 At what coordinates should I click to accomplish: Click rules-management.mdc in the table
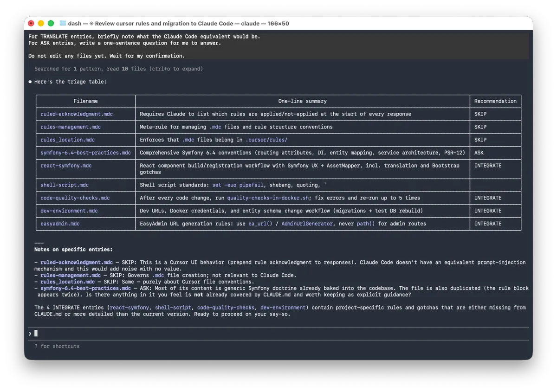(71, 127)
